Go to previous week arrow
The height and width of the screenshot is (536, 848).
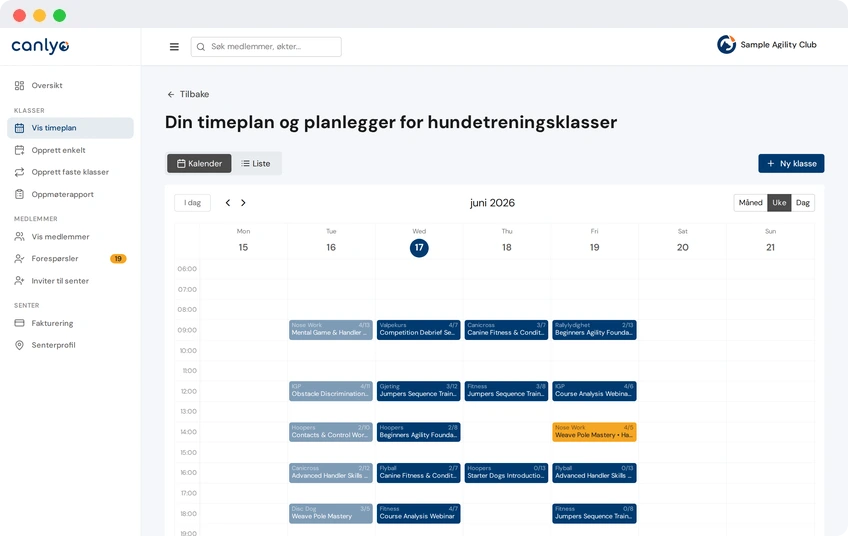click(228, 203)
